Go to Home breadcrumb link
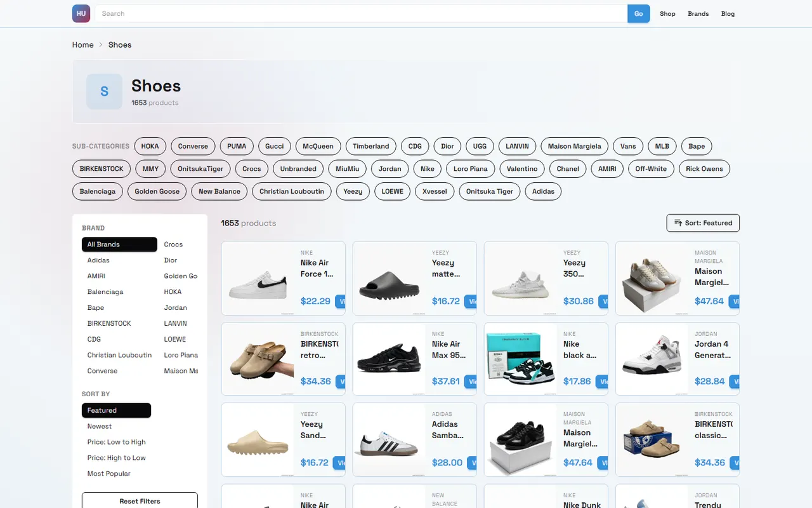 [x=82, y=44]
